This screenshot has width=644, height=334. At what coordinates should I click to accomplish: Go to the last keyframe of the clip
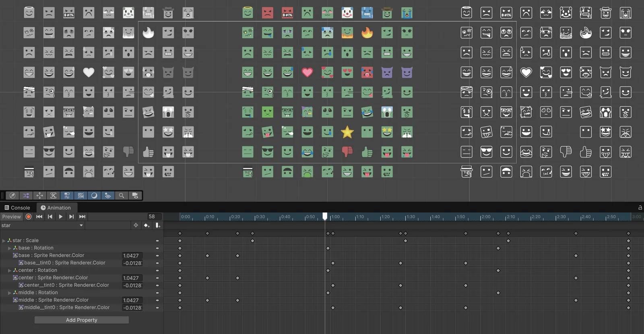point(82,216)
